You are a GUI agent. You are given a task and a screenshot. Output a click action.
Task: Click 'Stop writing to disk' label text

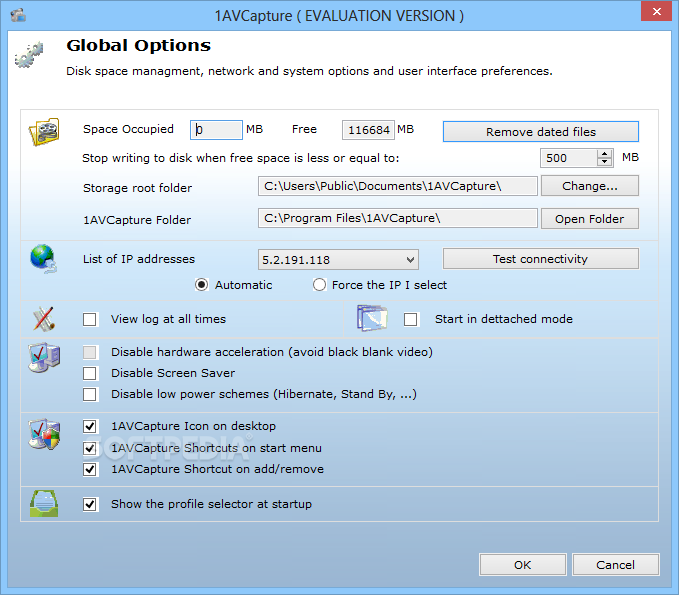[241, 158]
